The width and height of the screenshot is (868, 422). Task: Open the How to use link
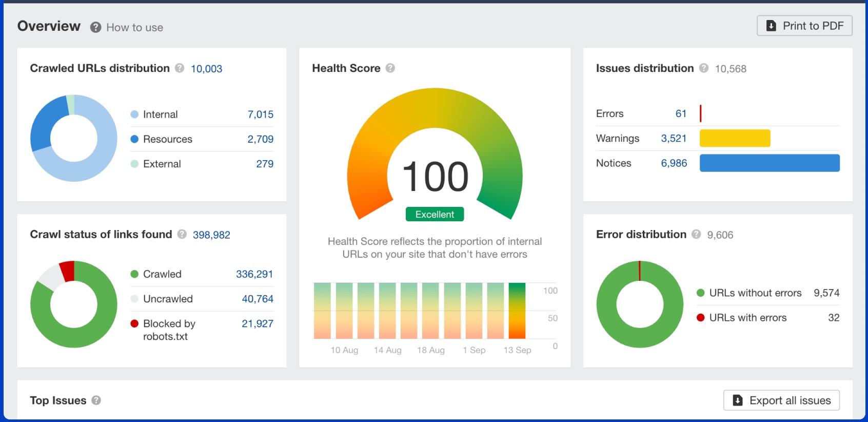click(134, 28)
